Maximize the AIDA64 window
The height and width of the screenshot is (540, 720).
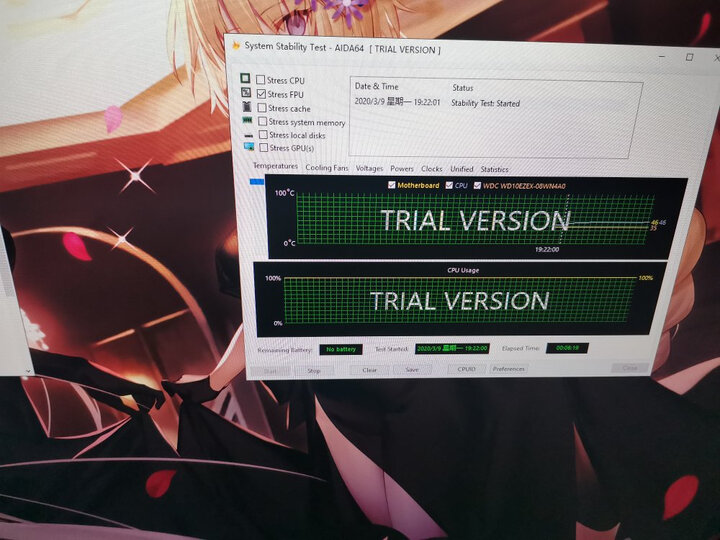point(689,57)
